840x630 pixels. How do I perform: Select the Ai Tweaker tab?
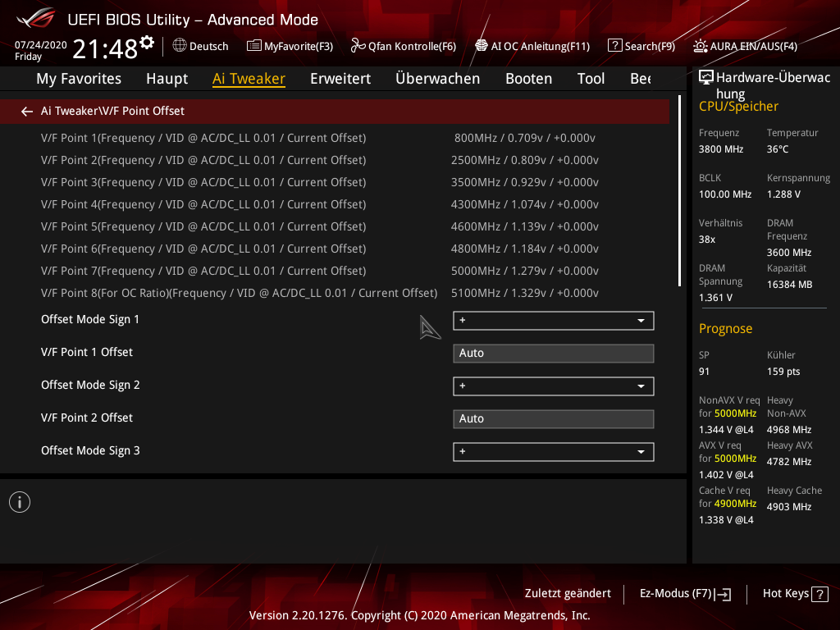click(249, 79)
